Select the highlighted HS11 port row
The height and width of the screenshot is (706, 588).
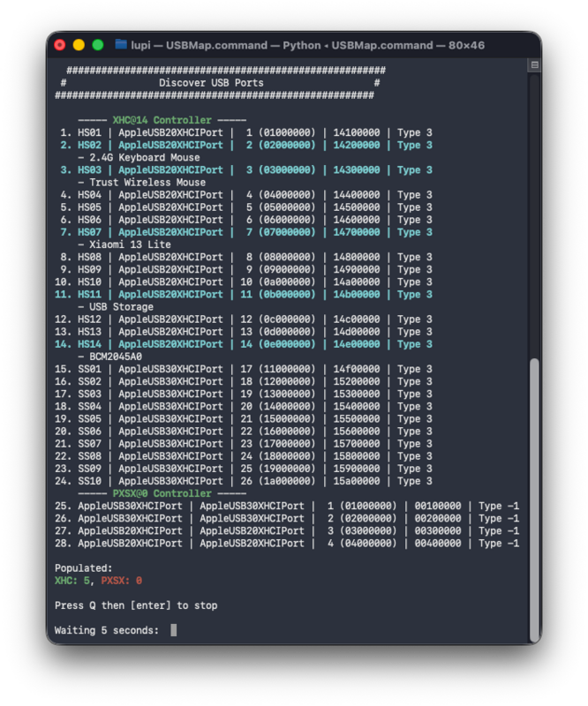pos(244,295)
